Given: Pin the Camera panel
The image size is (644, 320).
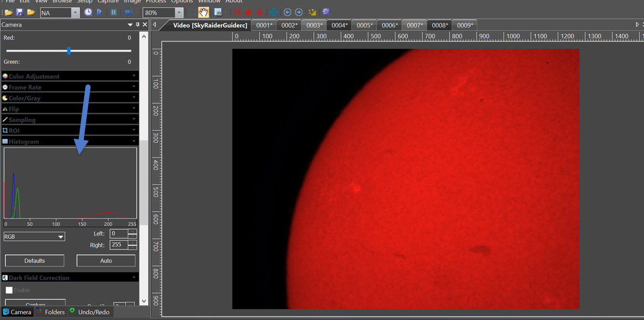Looking at the screenshot, I should tap(138, 25).
